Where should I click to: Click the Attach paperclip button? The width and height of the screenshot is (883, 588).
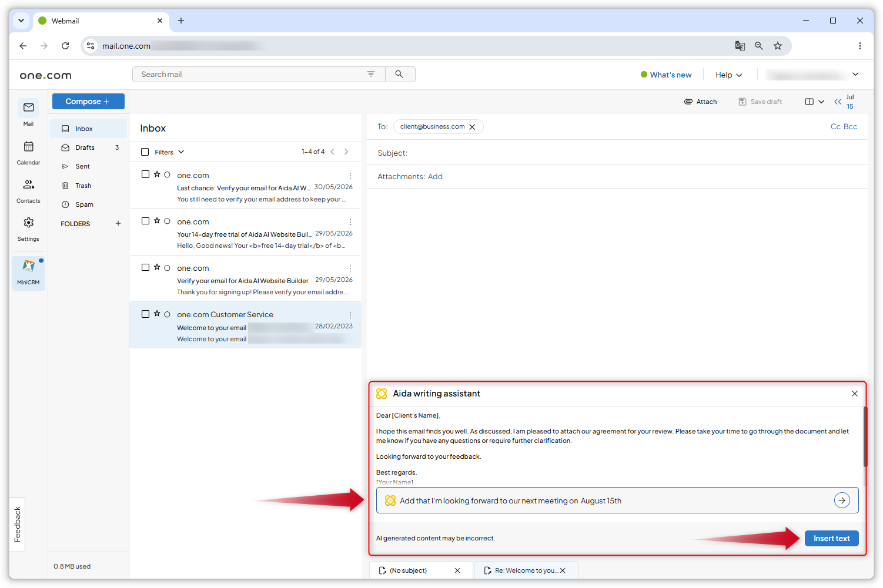(x=700, y=102)
